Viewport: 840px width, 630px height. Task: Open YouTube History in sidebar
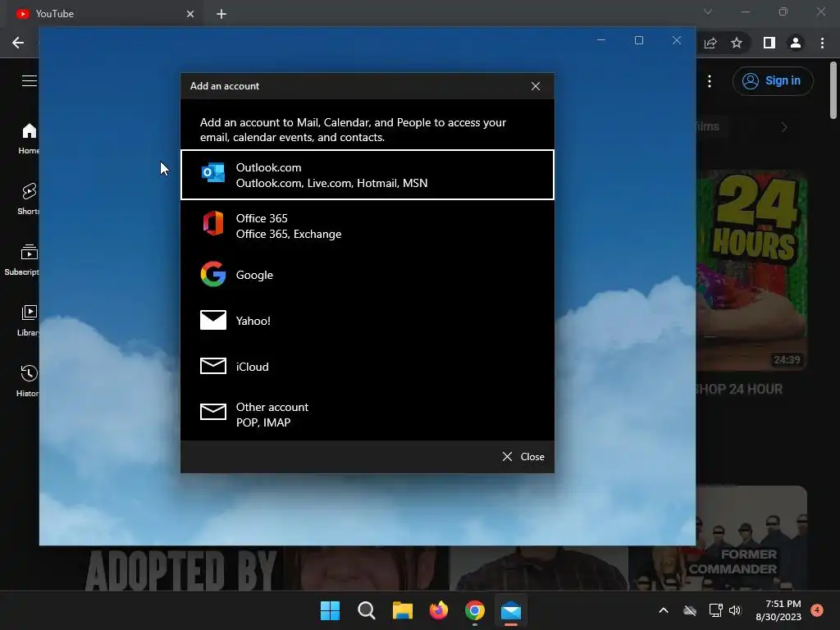[28, 381]
